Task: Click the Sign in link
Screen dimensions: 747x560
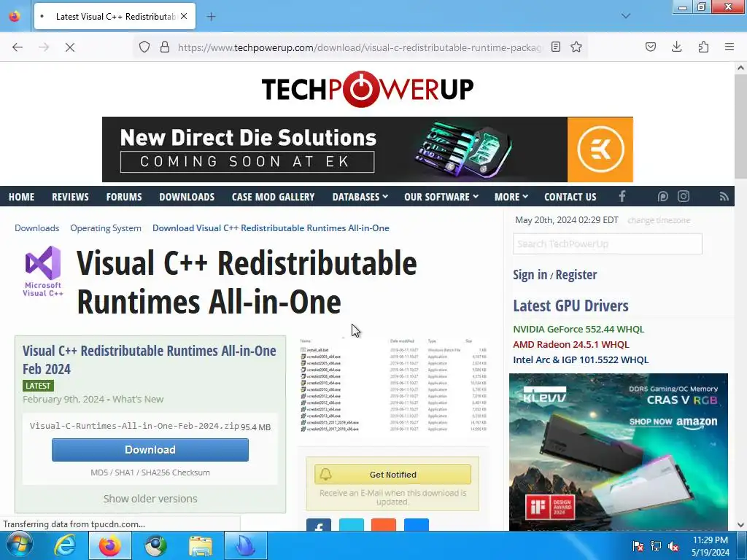Action: [530, 275]
